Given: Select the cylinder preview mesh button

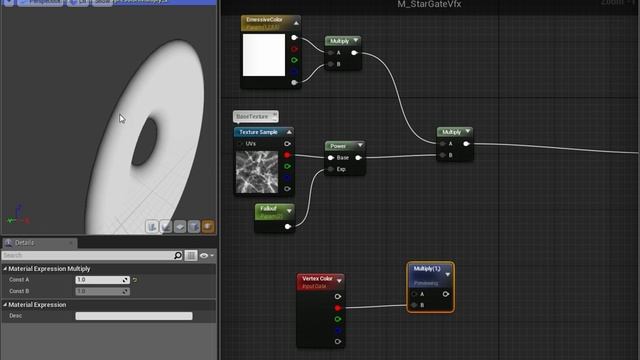Looking at the screenshot, I should tap(152, 227).
